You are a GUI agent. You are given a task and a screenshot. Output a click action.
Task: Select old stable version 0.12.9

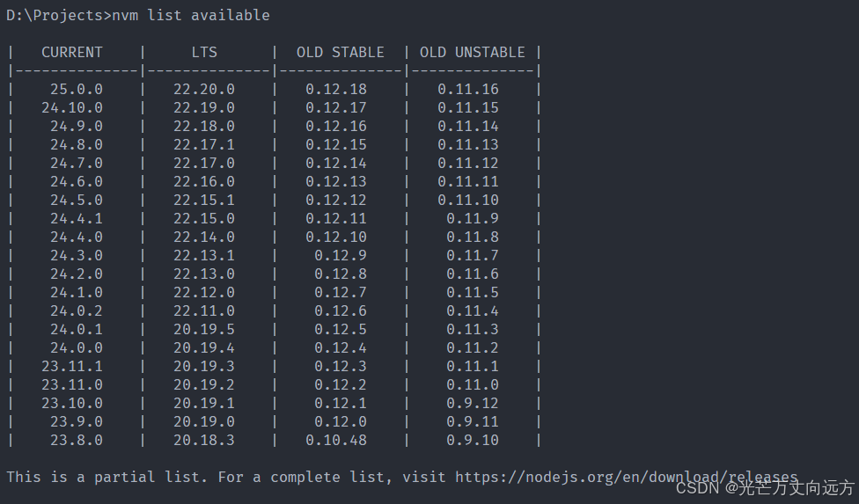(341, 256)
